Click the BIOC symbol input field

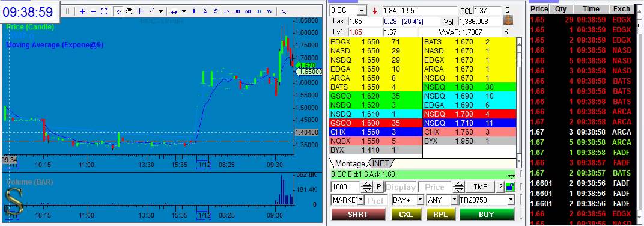tap(344, 10)
